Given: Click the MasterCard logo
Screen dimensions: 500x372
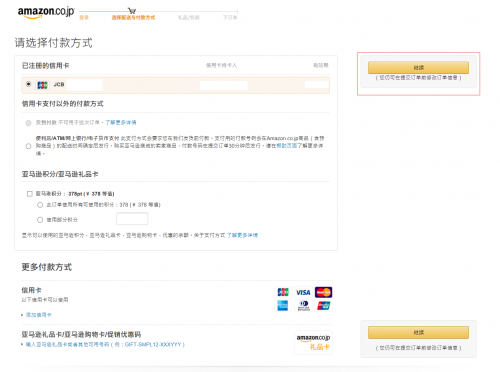Looking at the screenshot, I should (323, 292).
